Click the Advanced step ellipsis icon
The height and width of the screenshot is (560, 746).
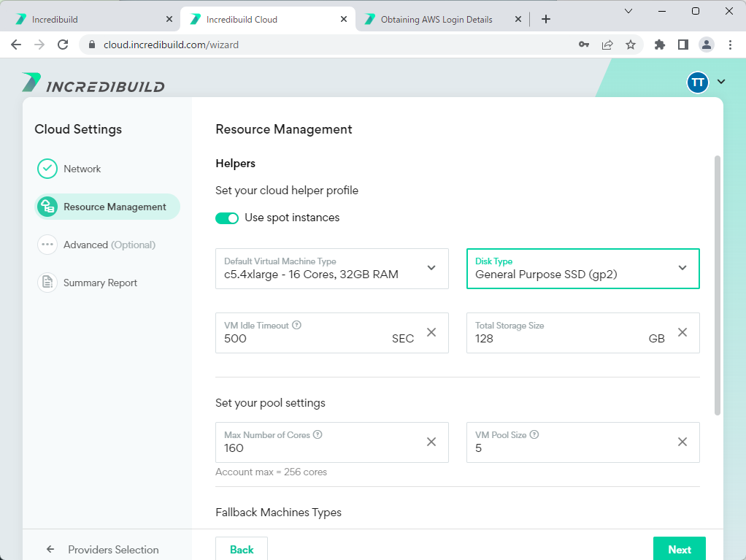click(47, 245)
